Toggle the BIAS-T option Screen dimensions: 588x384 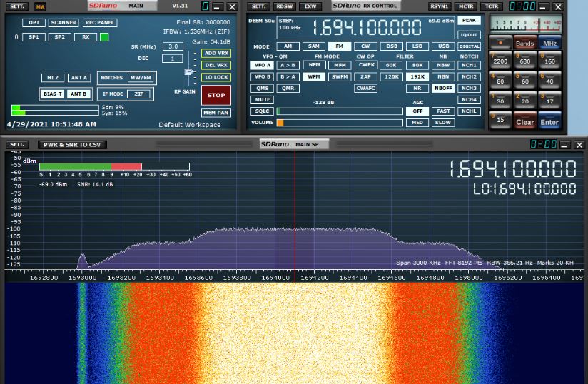click(53, 94)
